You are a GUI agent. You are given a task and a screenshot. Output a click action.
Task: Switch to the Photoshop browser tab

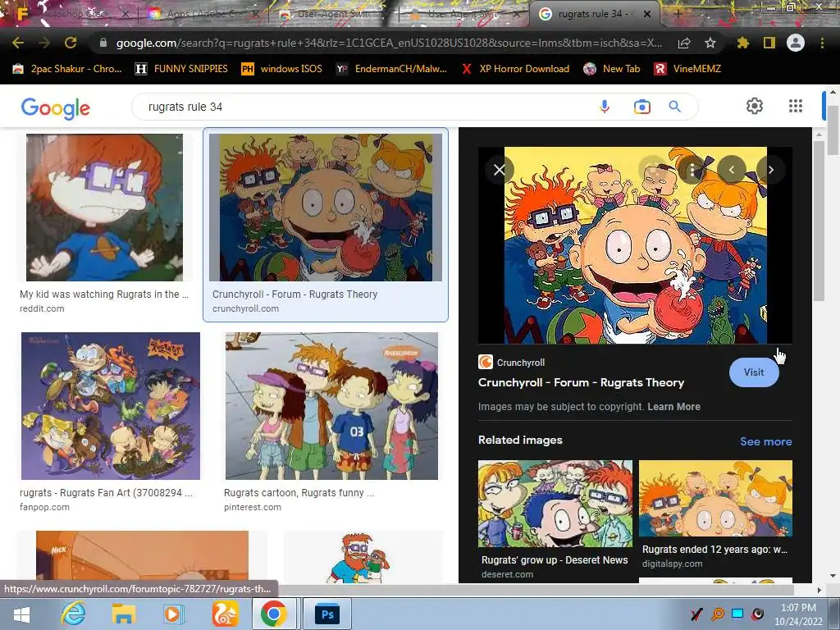point(72,14)
